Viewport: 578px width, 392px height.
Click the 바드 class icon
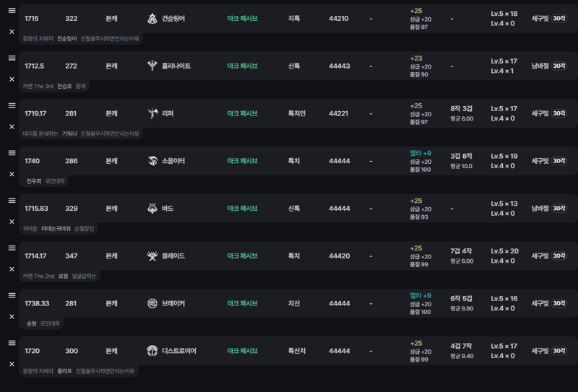coord(152,209)
